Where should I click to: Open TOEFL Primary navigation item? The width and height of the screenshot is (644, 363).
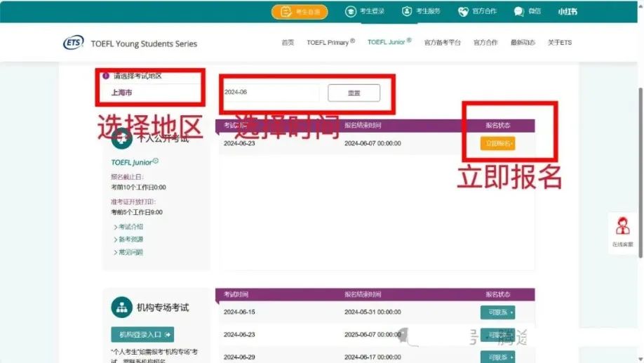coord(330,42)
